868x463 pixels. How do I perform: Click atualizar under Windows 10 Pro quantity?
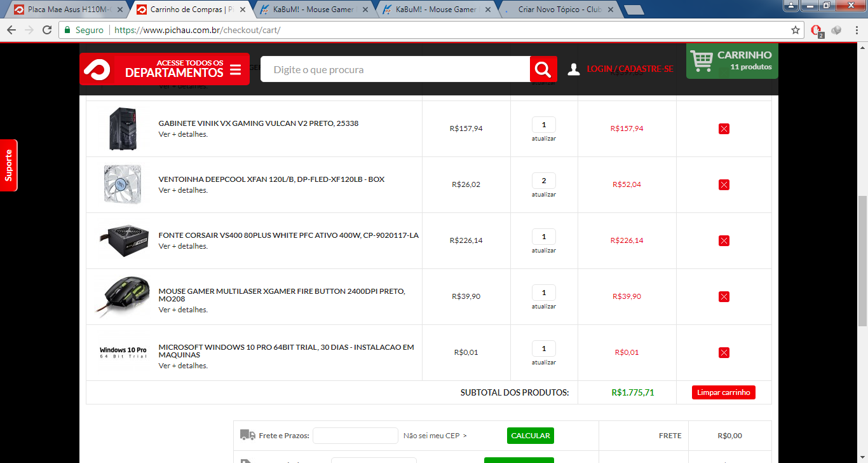click(x=544, y=362)
